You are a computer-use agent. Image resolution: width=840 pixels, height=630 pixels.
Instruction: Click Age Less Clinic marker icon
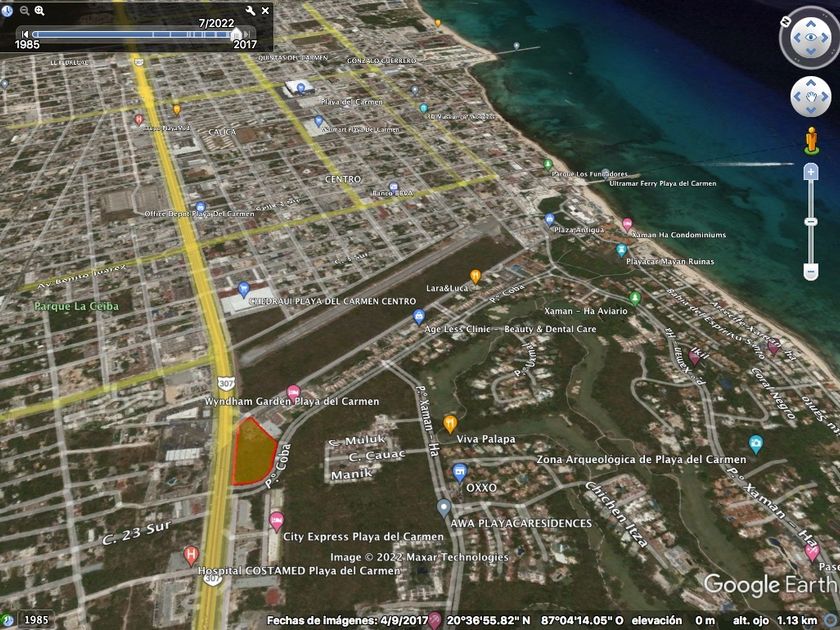coord(419,316)
